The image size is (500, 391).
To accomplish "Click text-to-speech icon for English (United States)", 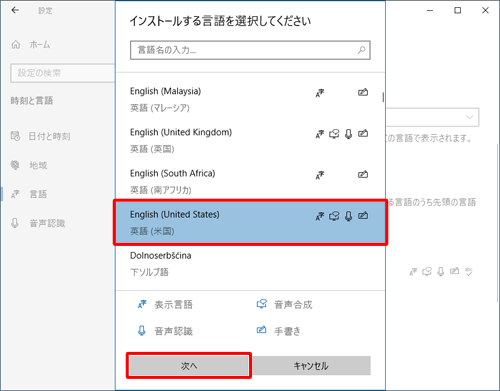I will [334, 216].
